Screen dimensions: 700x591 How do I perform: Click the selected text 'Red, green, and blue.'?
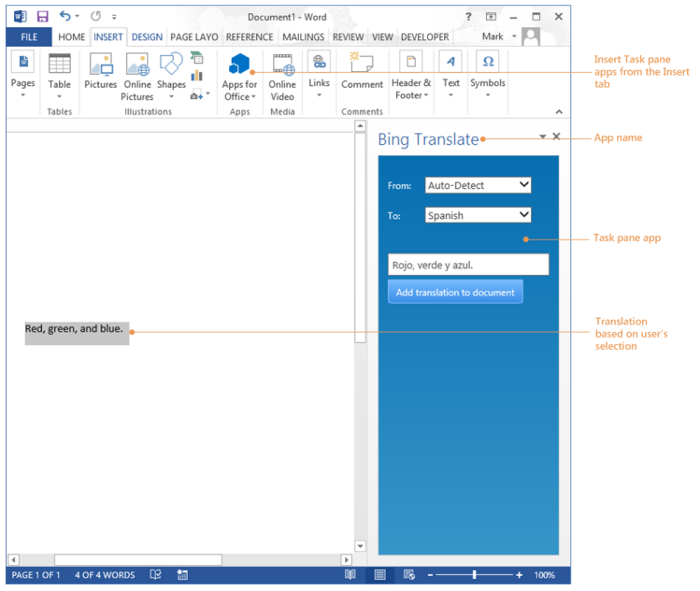tap(74, 329)
